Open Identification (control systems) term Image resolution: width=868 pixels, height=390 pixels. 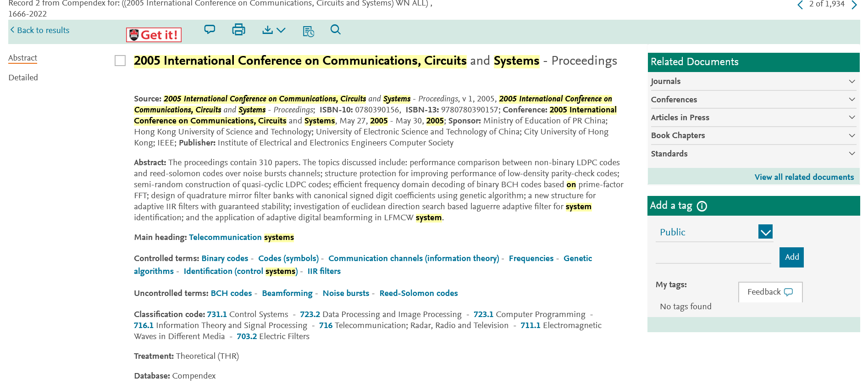point(241,271)
